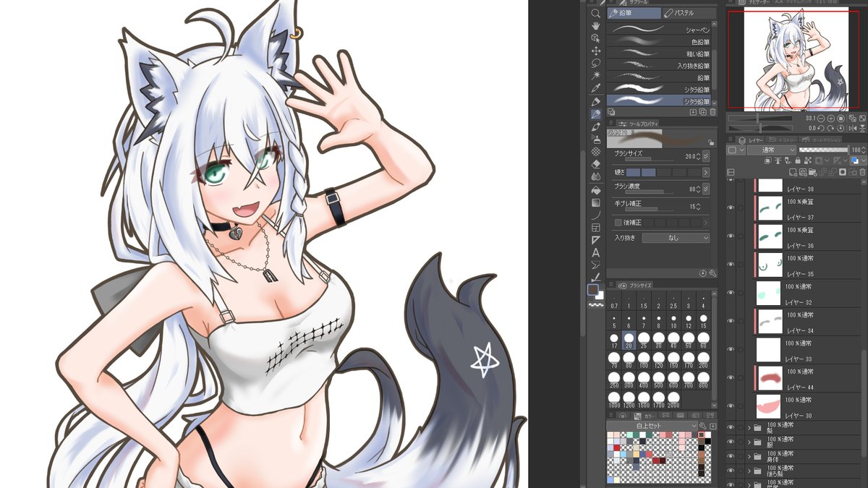Image resolution: width=868 pixels, height=488 pixels.
Task: Select the シャーペン brush
Action: 658,30
